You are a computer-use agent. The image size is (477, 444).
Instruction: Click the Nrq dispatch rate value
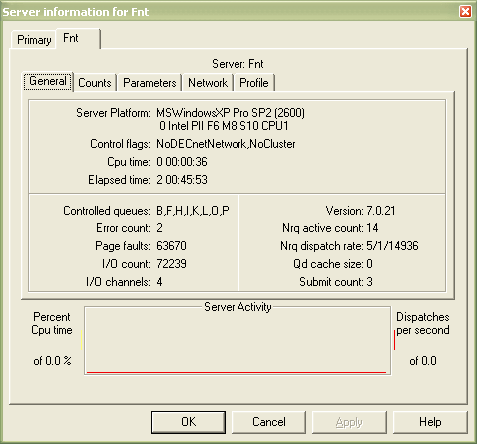tap(392, 246)
